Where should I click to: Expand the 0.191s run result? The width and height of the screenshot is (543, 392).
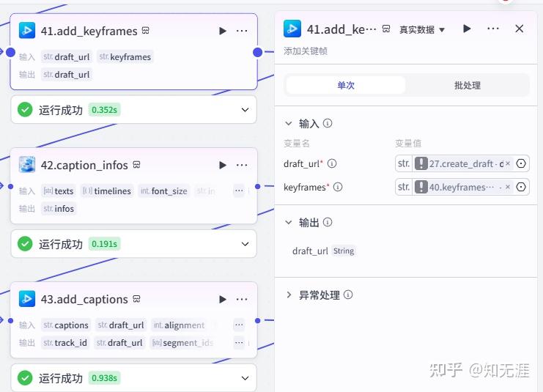pos(245,244)
